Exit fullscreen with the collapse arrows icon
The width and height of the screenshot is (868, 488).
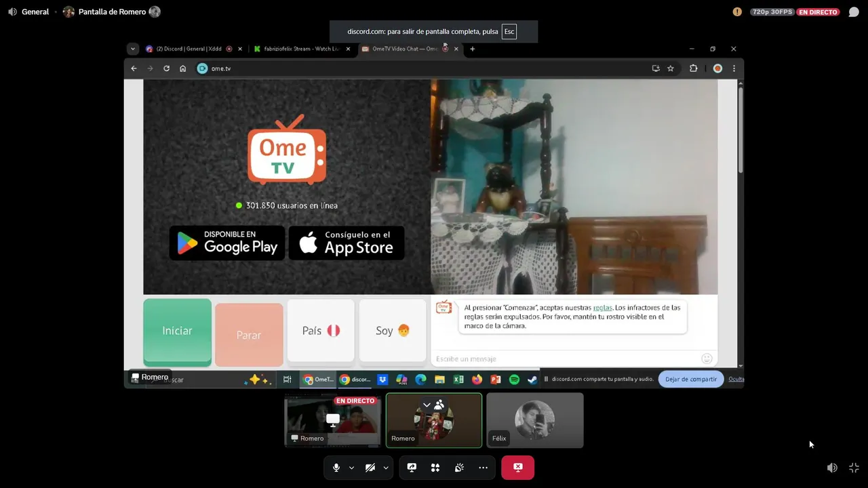(854, 468)
